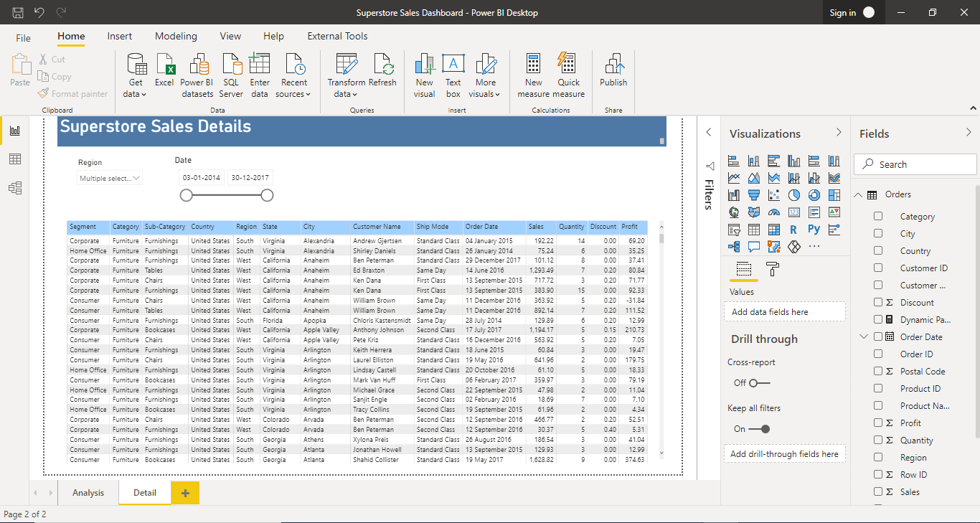Import data from Excel
Screen dimensions: 980x523
tap(164, 70)
